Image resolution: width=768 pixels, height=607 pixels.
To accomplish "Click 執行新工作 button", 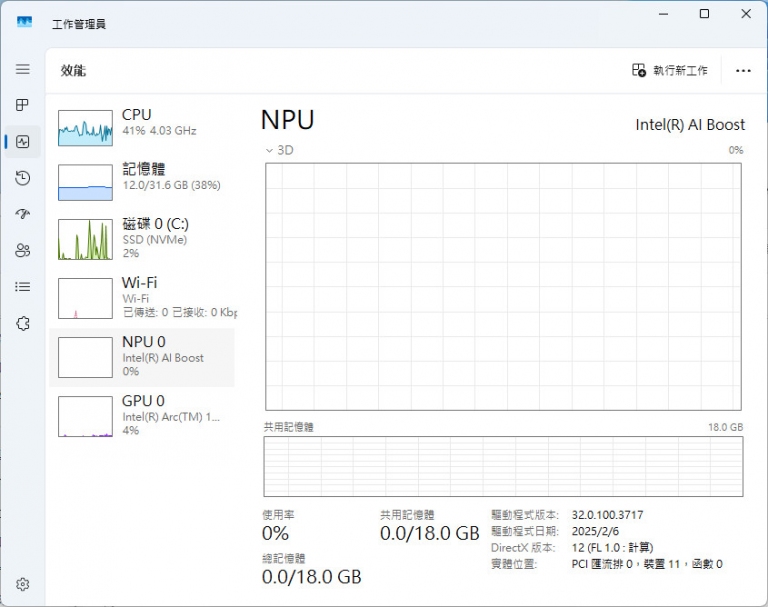I will (670, 70).
